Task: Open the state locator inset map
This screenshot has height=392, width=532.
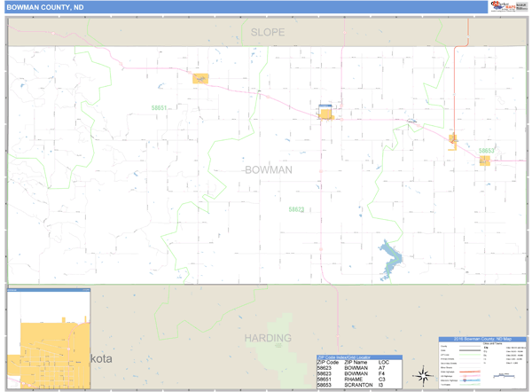Action: 49,339
